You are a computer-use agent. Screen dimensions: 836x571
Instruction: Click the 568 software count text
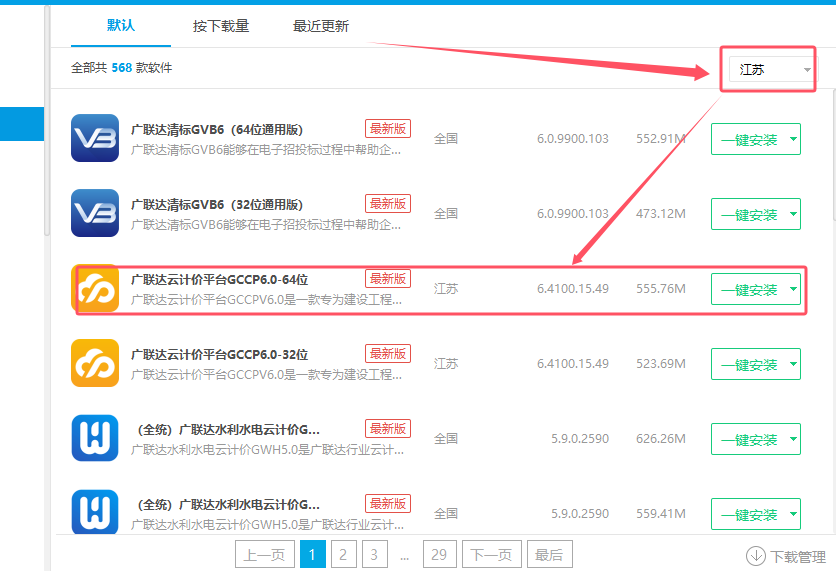(x=122, y=68)
